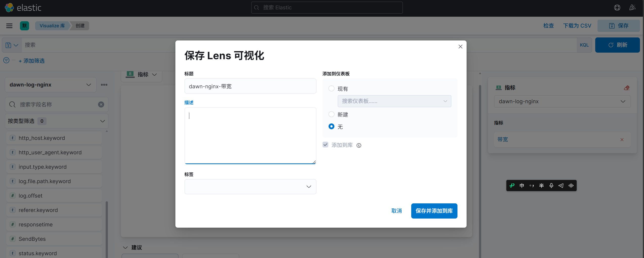Go to Visualize 库 breadcrumb

pos(52,26)
